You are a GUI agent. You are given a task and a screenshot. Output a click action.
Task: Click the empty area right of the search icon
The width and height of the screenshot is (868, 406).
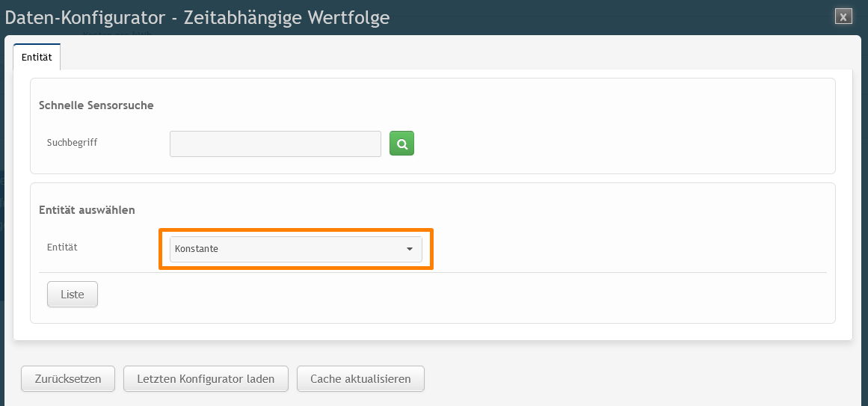[x=620, y=144]
